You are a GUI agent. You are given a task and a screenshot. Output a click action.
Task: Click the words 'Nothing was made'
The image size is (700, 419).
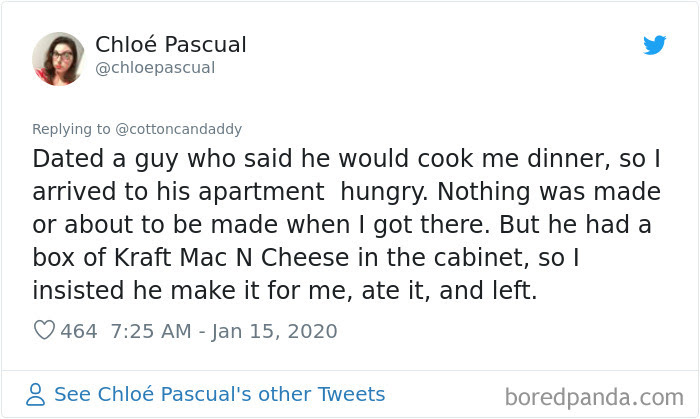549,192
